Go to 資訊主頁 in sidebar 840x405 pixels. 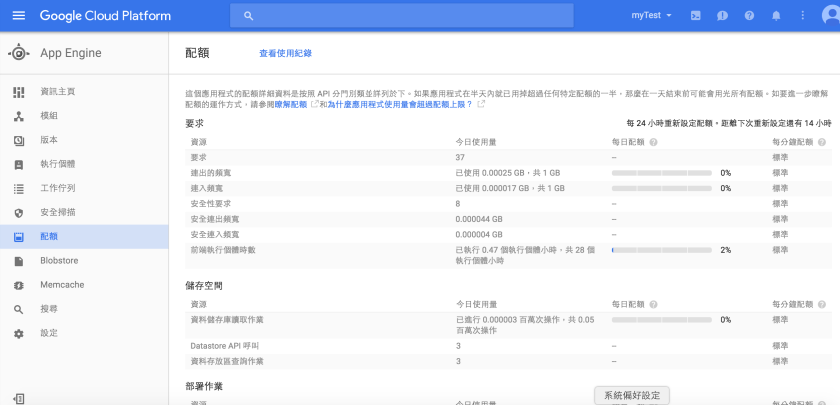[x=58, y=92]
